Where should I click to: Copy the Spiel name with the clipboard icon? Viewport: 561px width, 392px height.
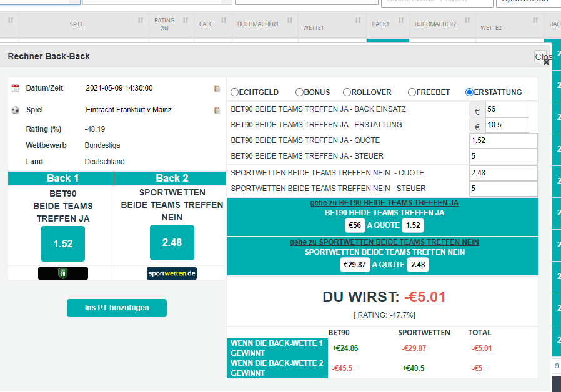[x=217, y=110]
